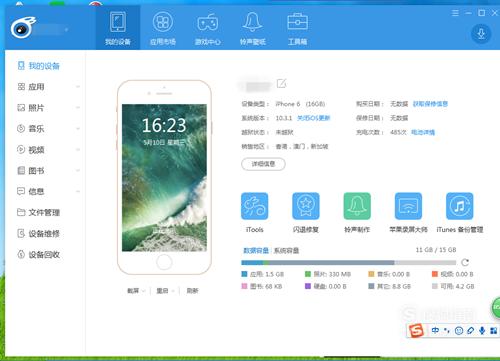Screen dimensions: 500x361
Task: Click 刷新 below the phone preview
Action: 192,291
